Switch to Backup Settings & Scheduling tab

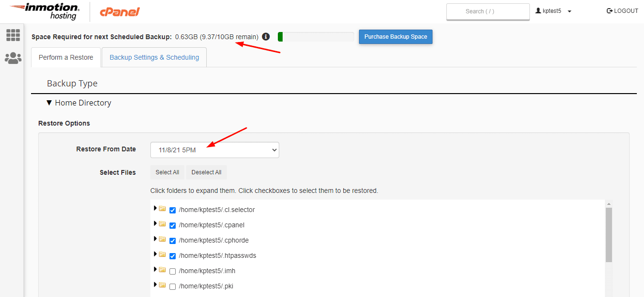pos(154,57)
